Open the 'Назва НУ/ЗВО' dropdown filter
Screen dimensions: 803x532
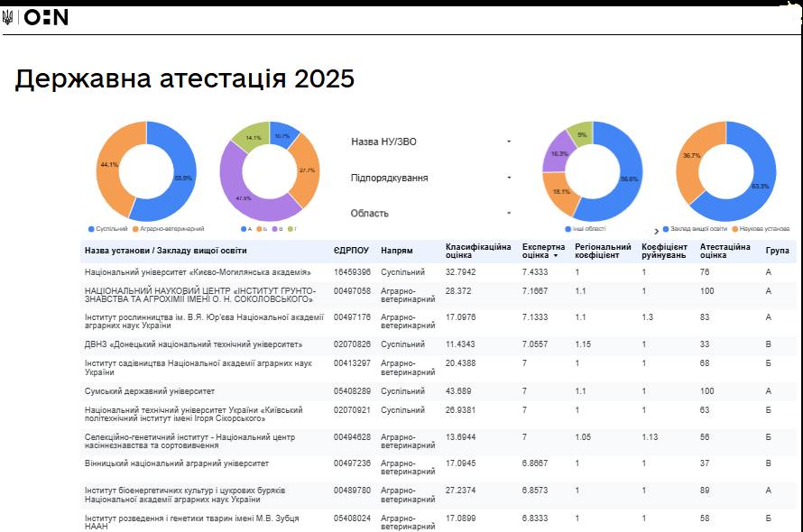click(x=431, y=142)
